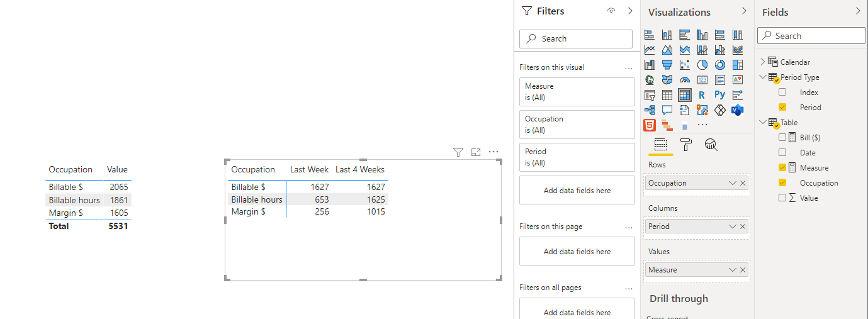The height and width of the screenshot is (319, 868).
Task: Choose the clustered bar chart visual
Action: 685,35
